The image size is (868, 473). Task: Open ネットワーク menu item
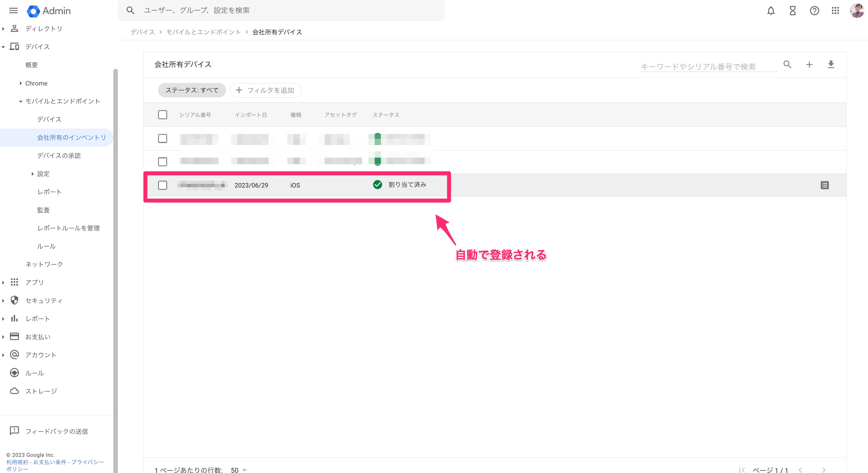pos(44,264)
